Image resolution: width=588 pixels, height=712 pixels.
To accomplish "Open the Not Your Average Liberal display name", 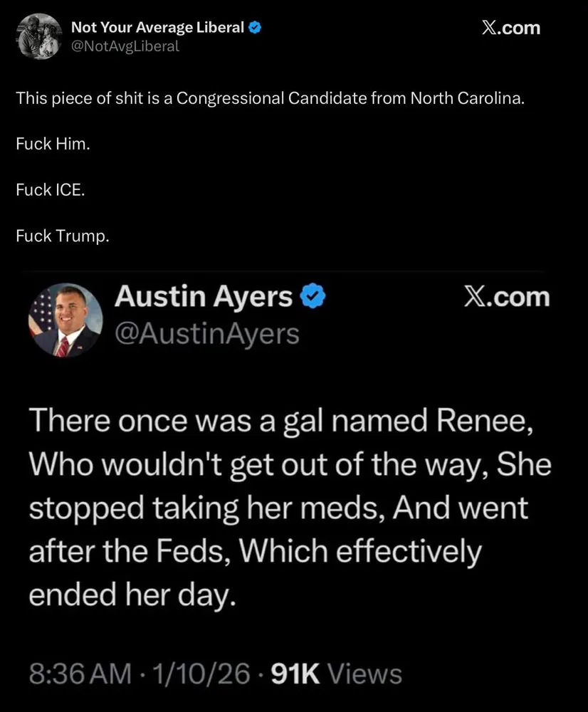I will tap(157, 28).
